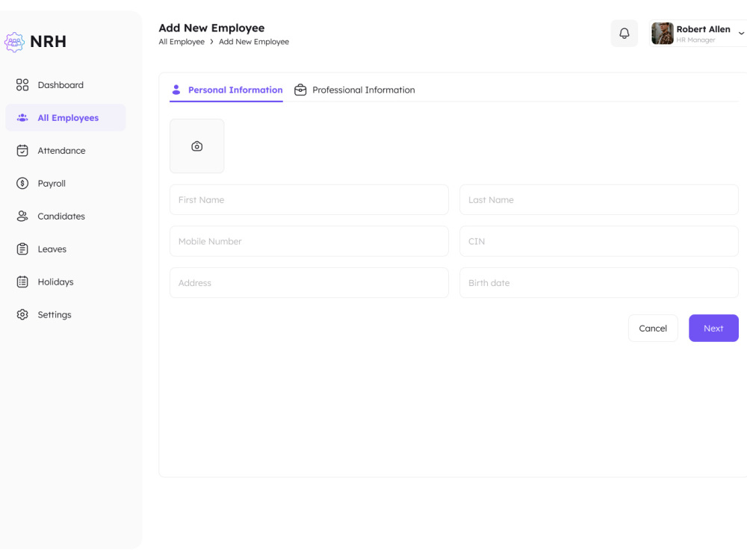
Task: Click the camera icon to upload photo
Action: (196, 146)
